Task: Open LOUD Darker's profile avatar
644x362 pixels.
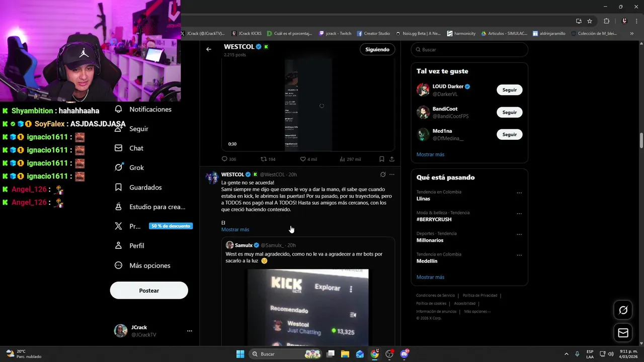Action: 423,90
